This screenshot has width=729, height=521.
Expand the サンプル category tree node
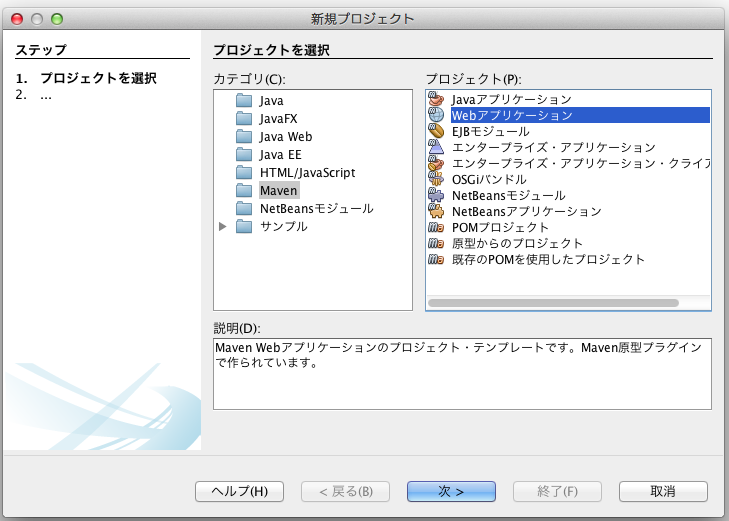pyautogui.click(x=223, y=227)
